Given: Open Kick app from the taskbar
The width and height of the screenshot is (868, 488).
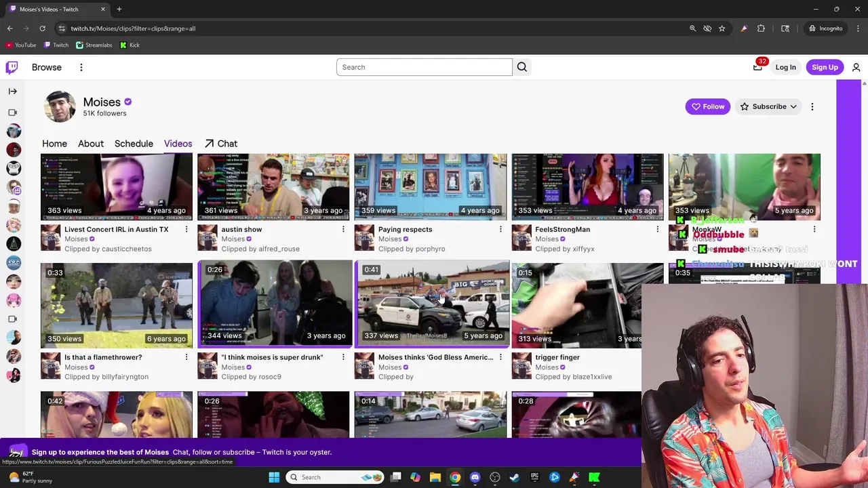Looking at the screenshot, I should [594, 477].
